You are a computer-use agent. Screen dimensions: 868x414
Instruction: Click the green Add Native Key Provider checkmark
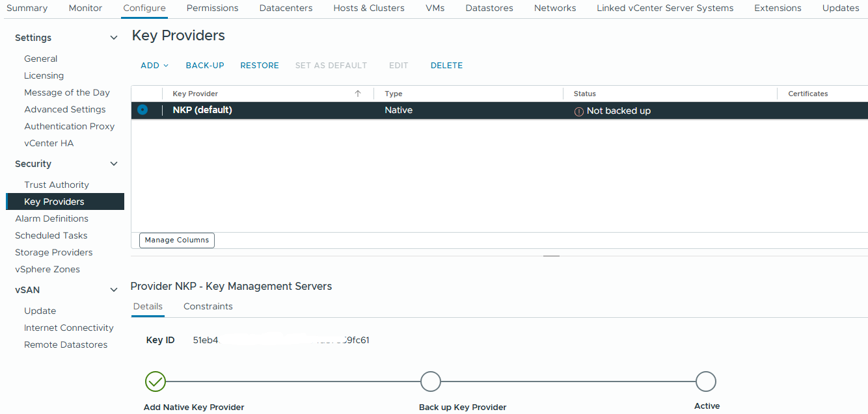coord(156,382)
